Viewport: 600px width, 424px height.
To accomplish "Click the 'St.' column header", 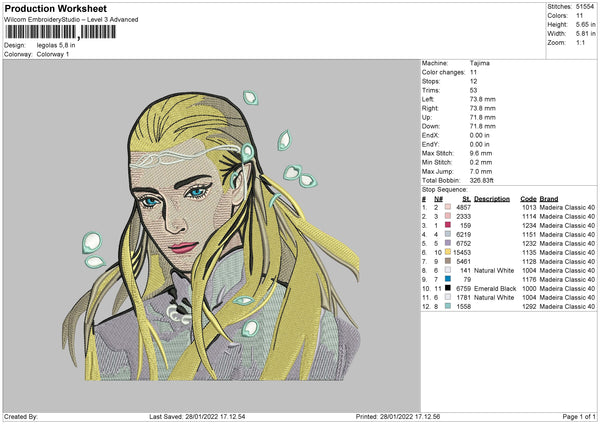I will pos(466,199).
